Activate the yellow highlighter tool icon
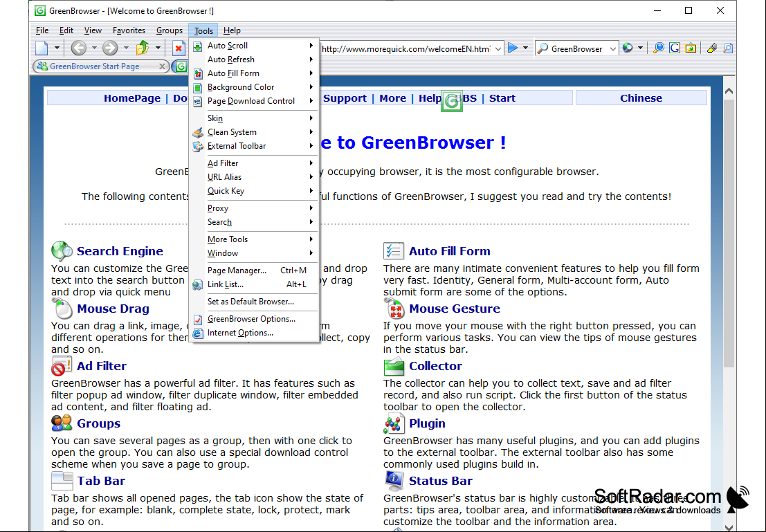Screen dimensions: 766x532 (712, 48)
